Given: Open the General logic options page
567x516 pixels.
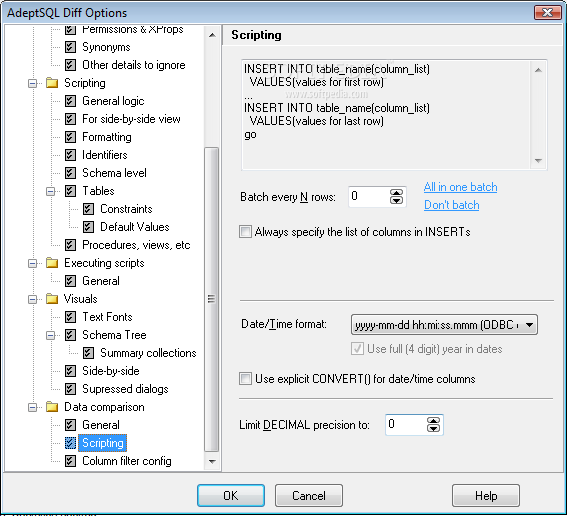Looking at the screenshot, I should point(113,101).
